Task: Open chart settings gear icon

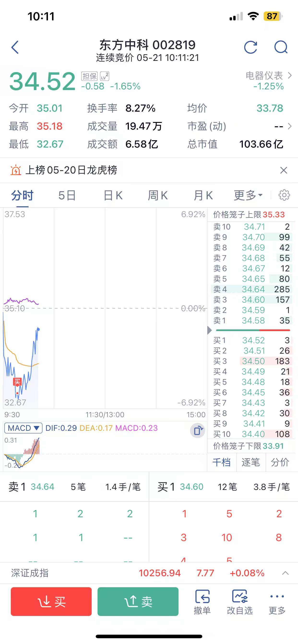Action: coord(284,195)
